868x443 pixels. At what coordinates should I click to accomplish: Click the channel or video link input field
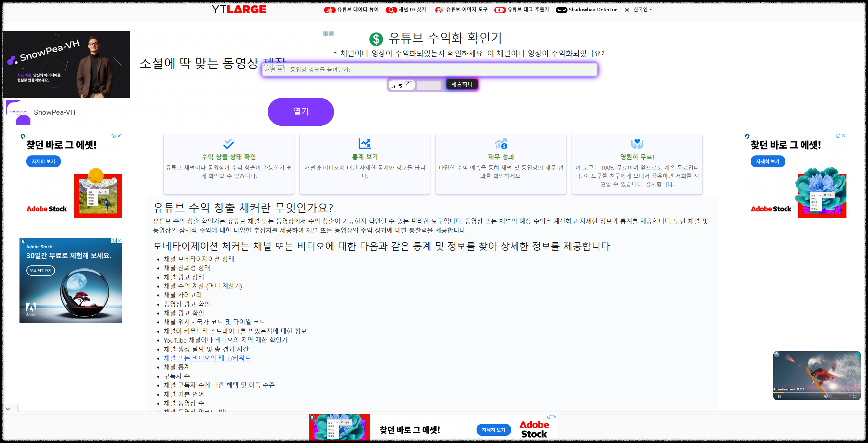point(429,70)
